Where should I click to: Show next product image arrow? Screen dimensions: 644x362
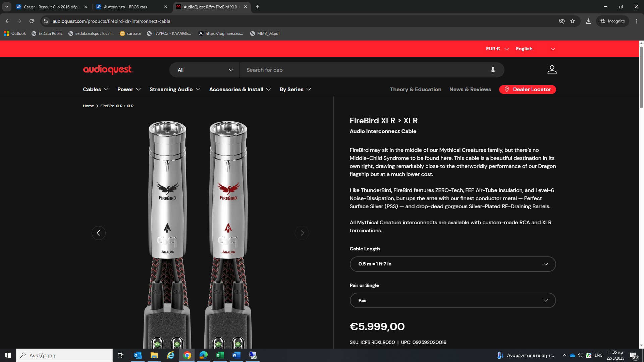click(302, 233)
